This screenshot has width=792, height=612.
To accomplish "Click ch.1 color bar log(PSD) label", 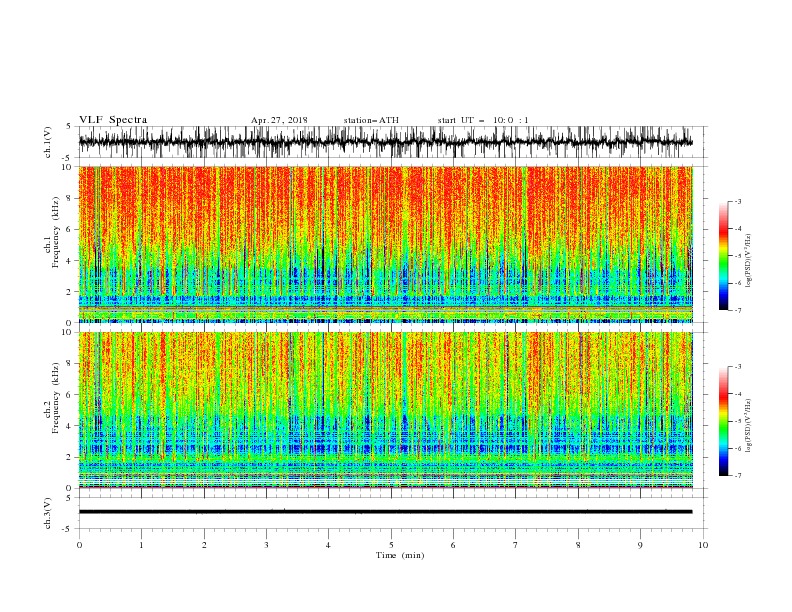I will pos(748,261).
